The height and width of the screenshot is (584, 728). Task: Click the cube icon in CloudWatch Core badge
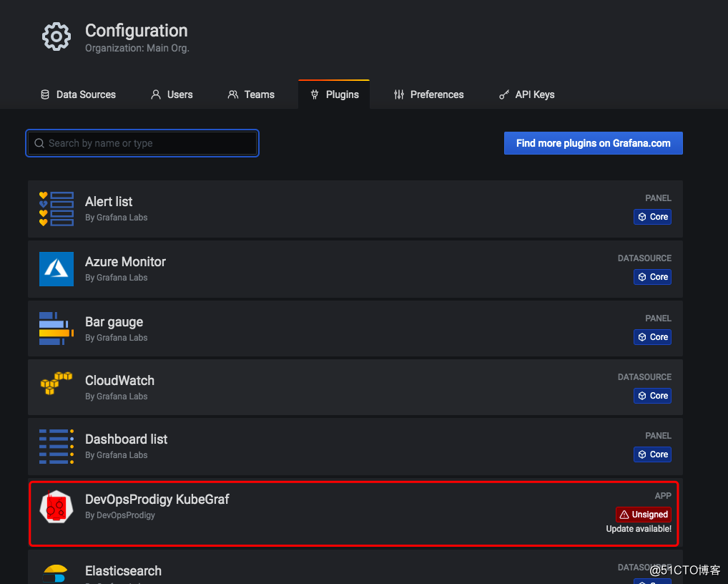(x=642, y=396)
